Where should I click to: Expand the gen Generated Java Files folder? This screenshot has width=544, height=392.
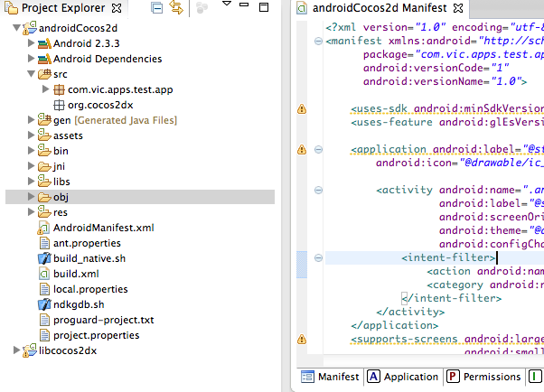click(x=31, y=120)
